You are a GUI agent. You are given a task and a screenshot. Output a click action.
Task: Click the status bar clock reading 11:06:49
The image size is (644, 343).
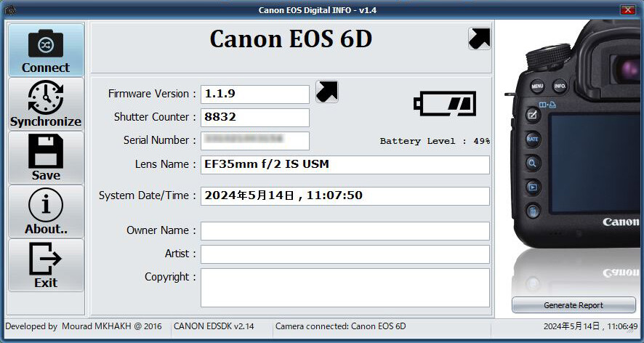coord(591,326)
